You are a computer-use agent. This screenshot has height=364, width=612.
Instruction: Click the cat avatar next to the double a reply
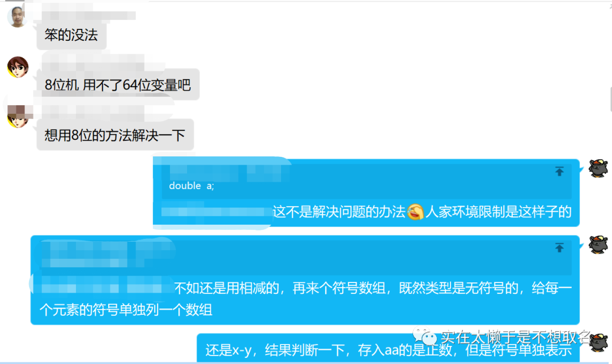598,169
